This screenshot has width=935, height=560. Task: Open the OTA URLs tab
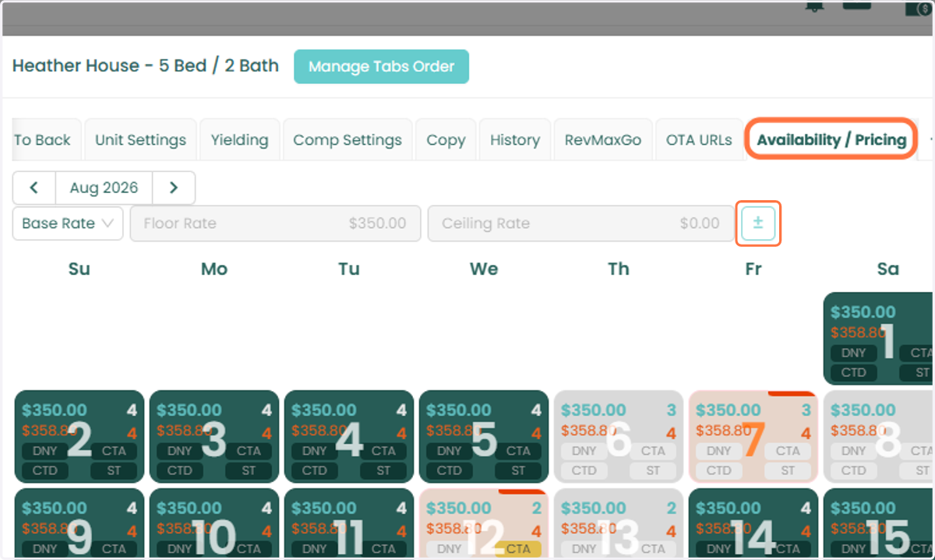point(699,140)
